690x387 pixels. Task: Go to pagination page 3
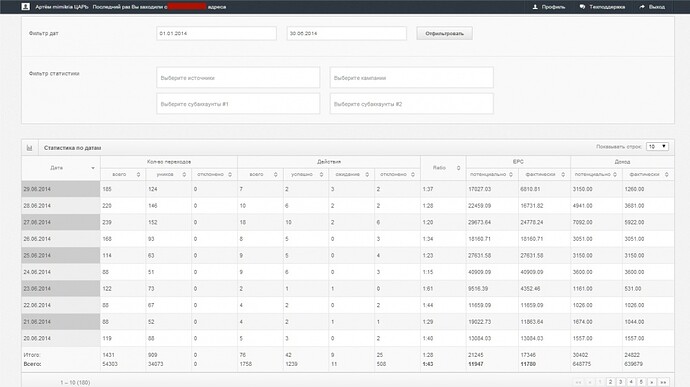621,382
